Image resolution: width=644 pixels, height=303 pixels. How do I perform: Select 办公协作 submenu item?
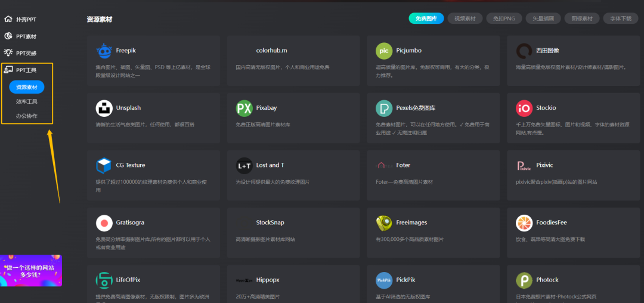pyautogui.click(x=27, y=116)
